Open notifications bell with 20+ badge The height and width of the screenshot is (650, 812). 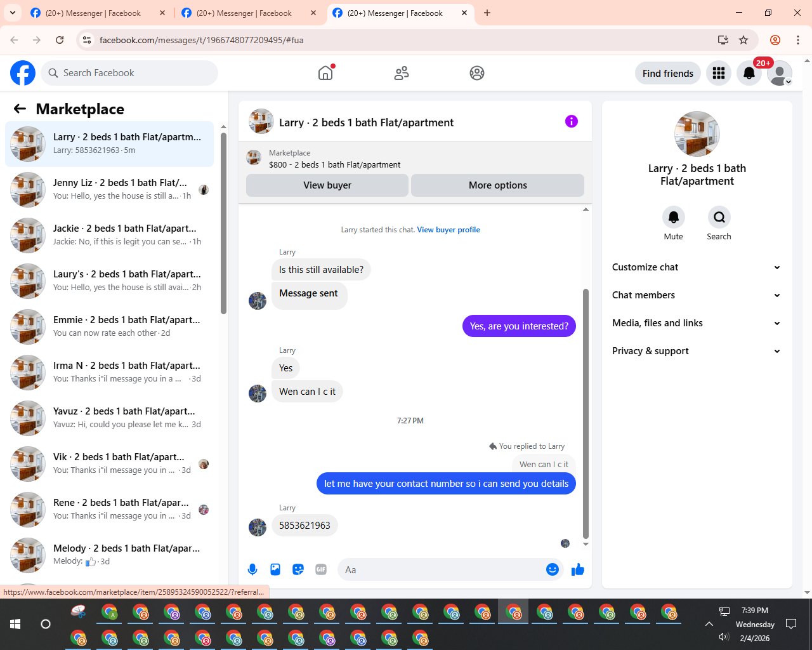pos(749,73)
